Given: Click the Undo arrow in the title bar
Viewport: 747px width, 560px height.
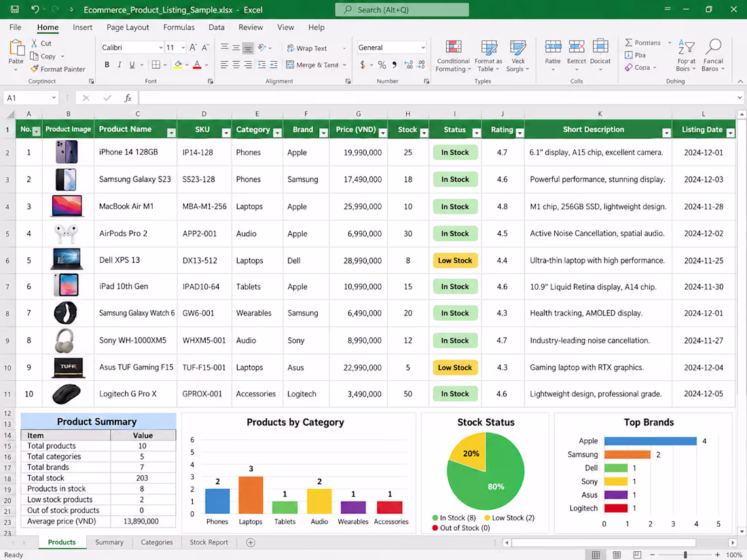Looking at the screenshot, I should [x=35, y=10].
